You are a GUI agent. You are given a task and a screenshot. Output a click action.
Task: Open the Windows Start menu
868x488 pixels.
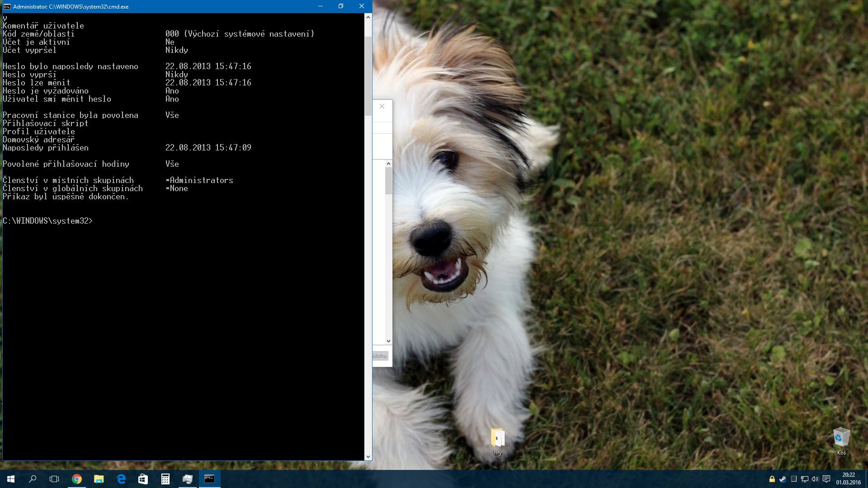tap(11, 479)
